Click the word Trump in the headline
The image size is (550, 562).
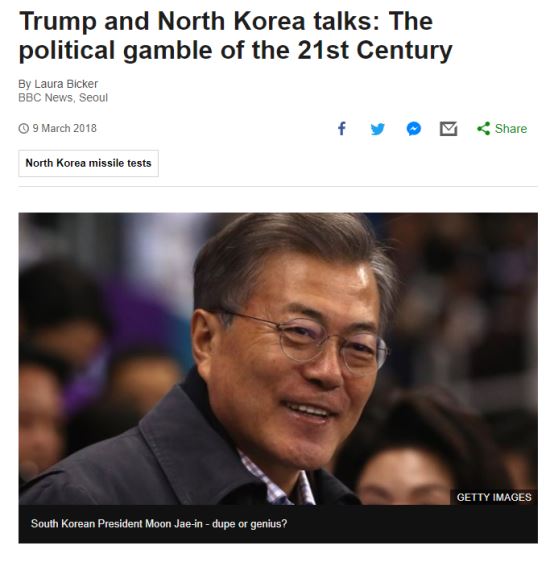click(x=58, y=21)
